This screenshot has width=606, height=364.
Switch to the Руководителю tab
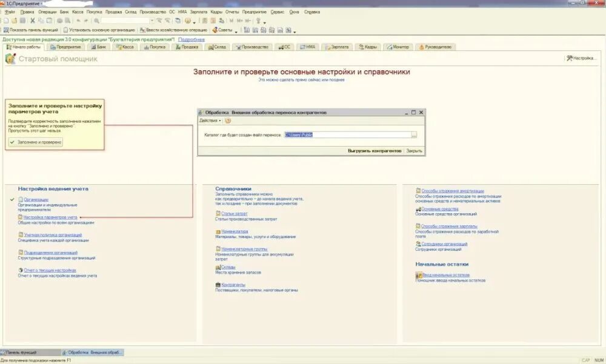[x=435, y=47]
